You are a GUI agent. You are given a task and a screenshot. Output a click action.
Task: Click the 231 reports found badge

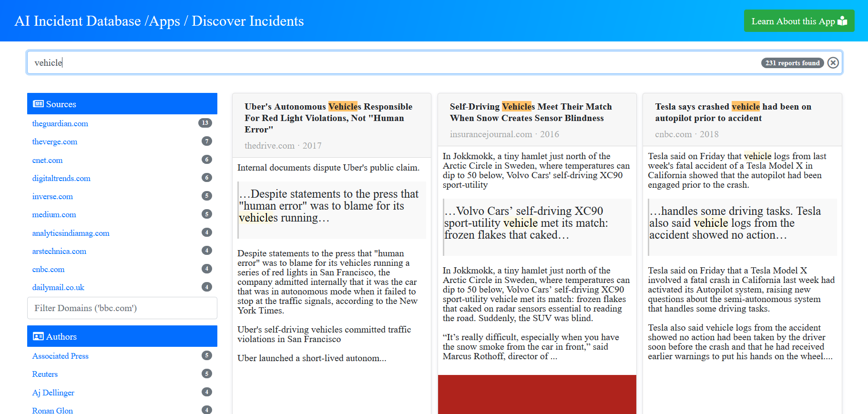(792, 63)
